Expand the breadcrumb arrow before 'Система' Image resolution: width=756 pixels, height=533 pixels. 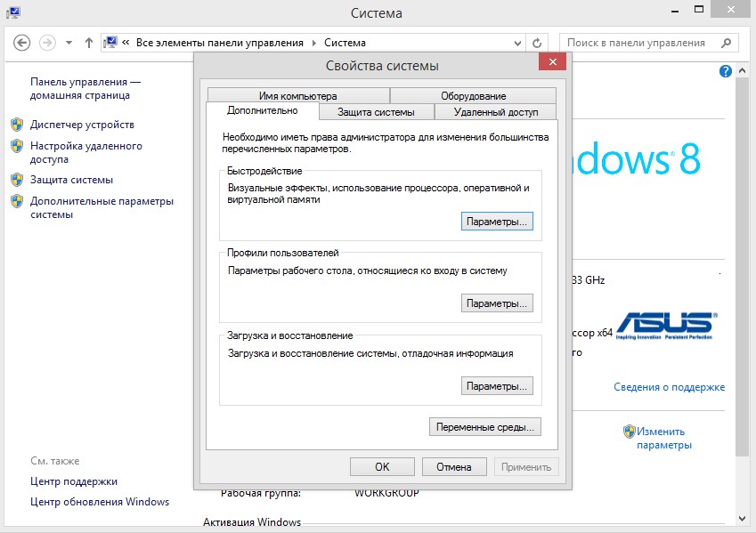(x=313, y=43)
